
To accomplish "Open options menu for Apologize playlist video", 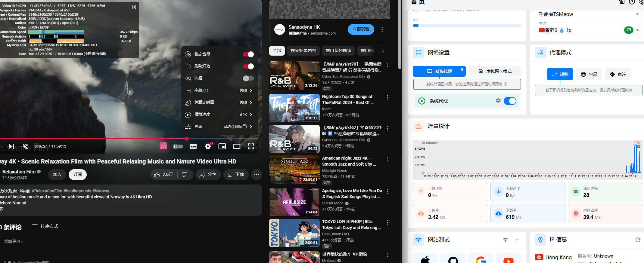I will coord(388,191).
